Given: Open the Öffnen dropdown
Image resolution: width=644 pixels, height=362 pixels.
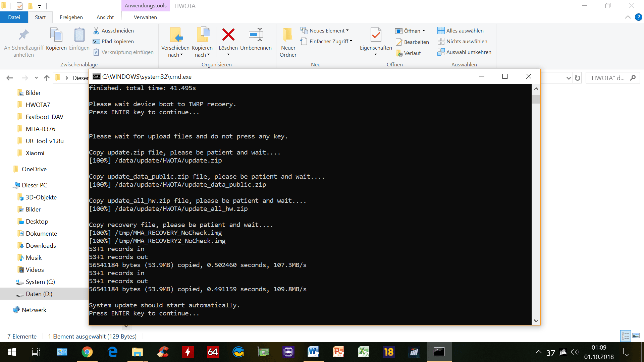Looking at the screenshot, I should tap(410, 31).
